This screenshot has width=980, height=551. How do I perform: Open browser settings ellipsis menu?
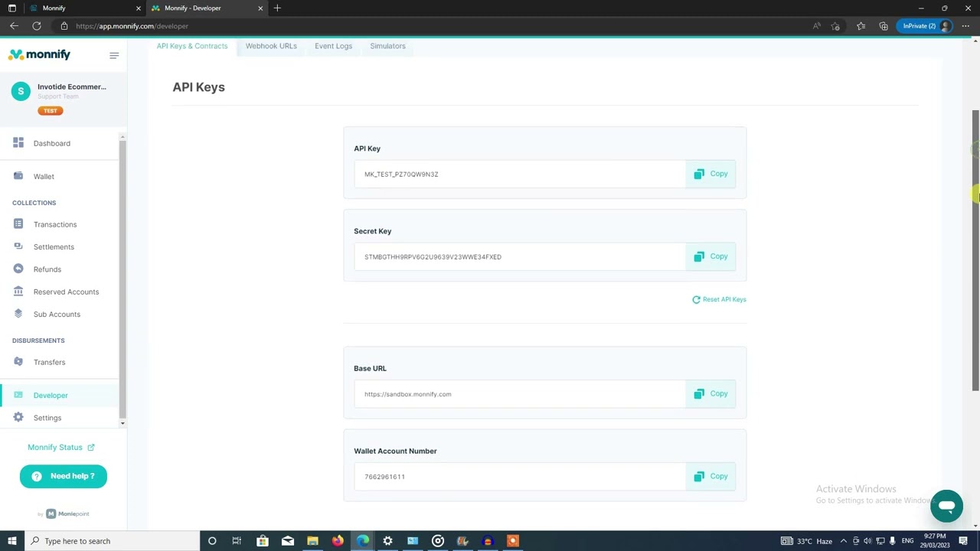pyautogui.click(x=965, y=26)
